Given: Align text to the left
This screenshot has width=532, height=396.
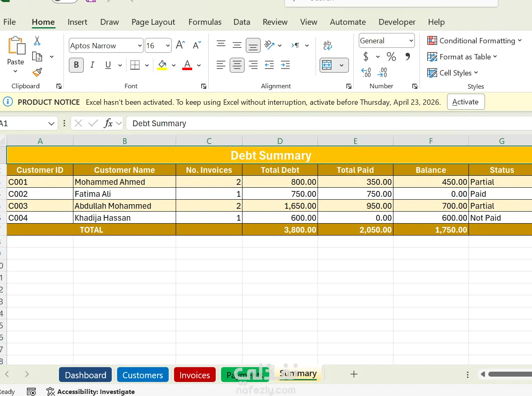Looking at the screenshot, I should pos(221,65).
